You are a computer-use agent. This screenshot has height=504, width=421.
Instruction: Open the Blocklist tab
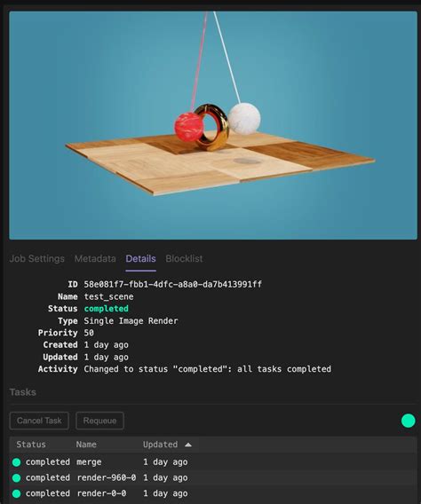point(184,259)
